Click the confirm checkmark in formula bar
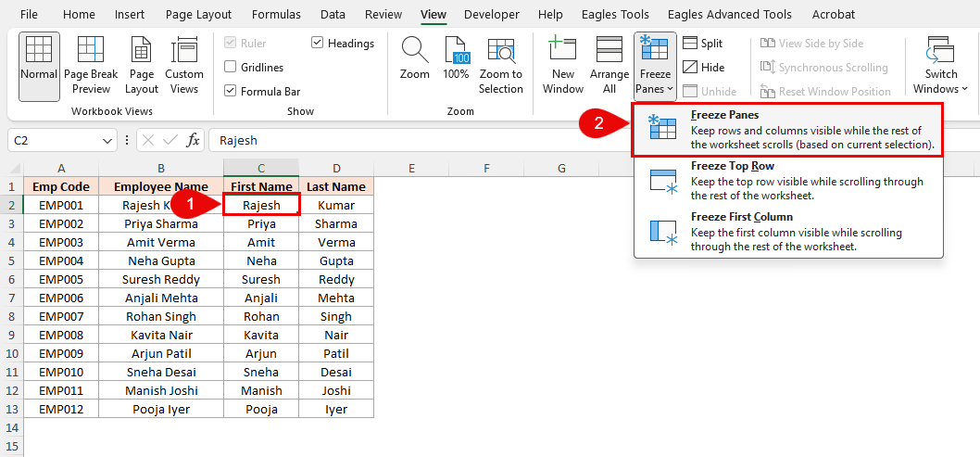Screen dimensions: 980x457 pos(170,140)
